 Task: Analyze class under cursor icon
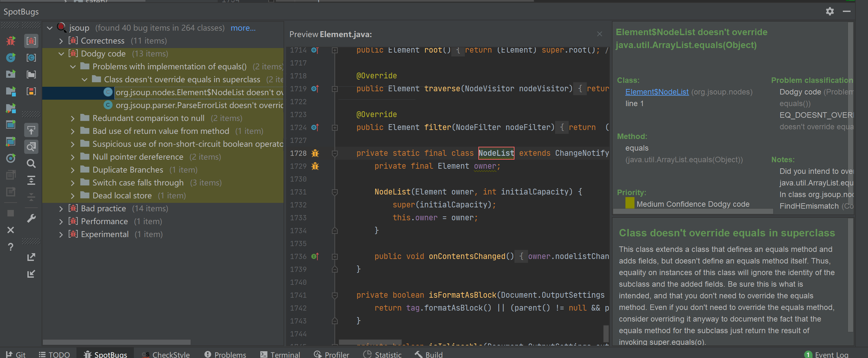[11, 58]
